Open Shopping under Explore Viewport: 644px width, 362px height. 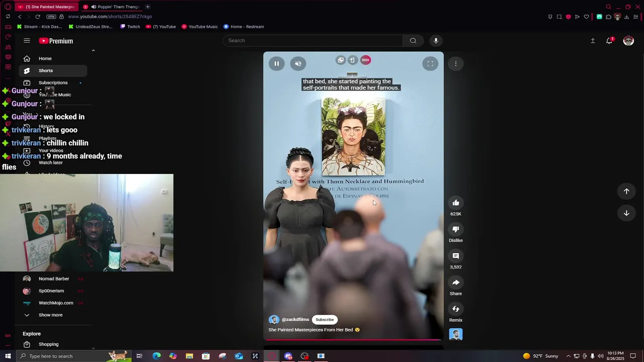(x=53, y=344)
